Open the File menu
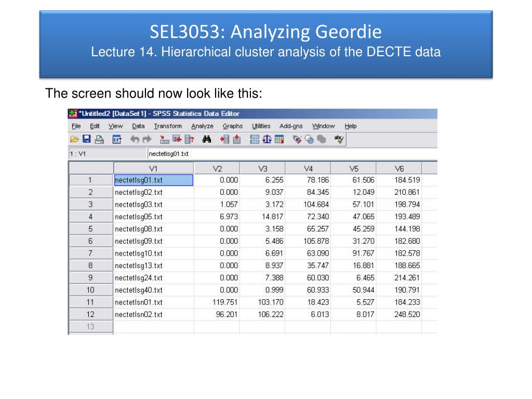Viewport: 532px width, 399px height. (x=76, y=126)
